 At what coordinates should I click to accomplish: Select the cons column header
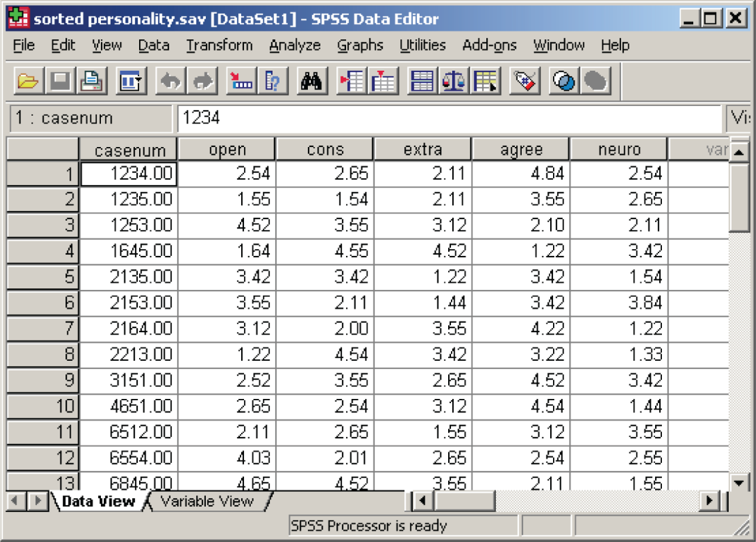(x=325, y=150)
